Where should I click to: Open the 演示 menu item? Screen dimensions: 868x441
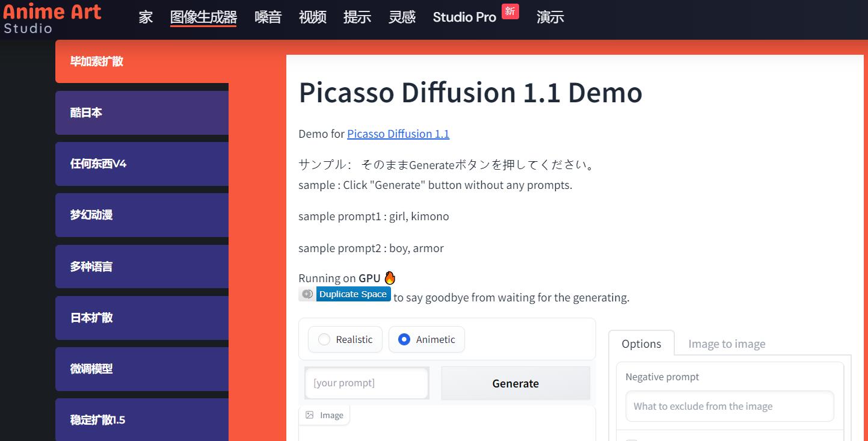[550, 17]
